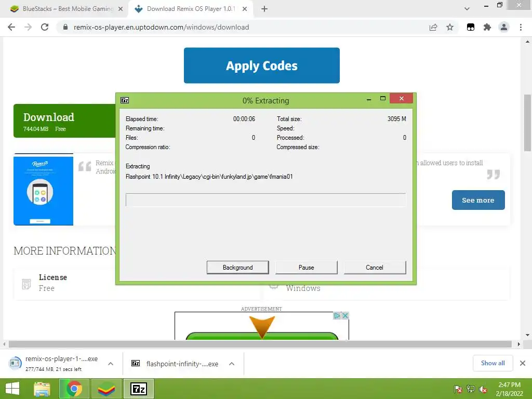Screen dimensions: 532x399
Task: Click the extraction progress bar
Action: (265, 200)
